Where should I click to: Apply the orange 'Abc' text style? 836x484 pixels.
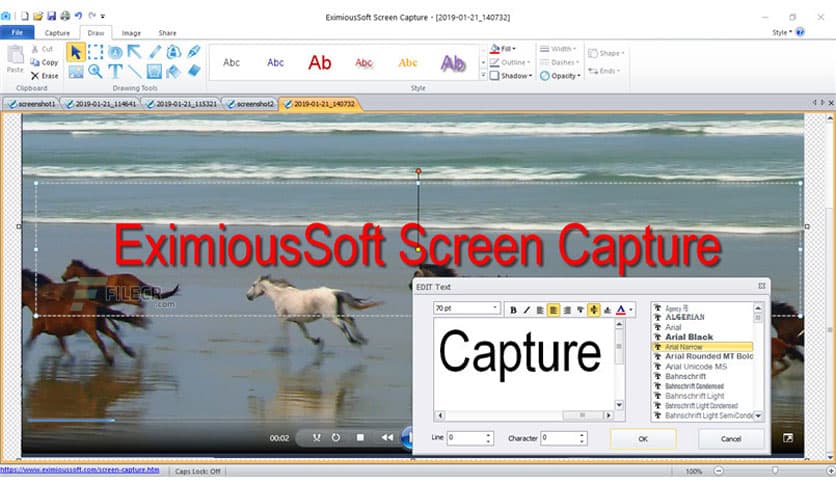click(408, 63)
